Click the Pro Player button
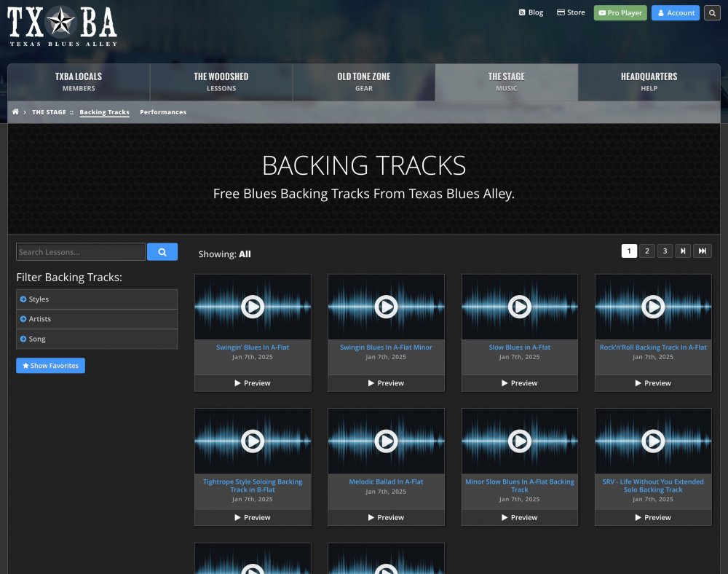This screenshot has height=574, width=728. click(x=620, y=13)
